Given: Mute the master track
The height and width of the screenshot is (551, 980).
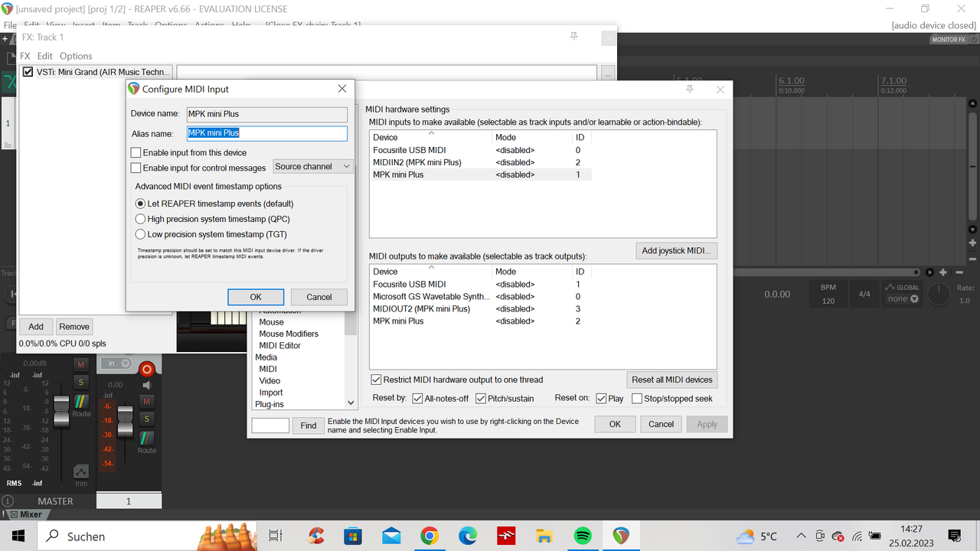Looking at the screenshot, I should coord(81,364).
